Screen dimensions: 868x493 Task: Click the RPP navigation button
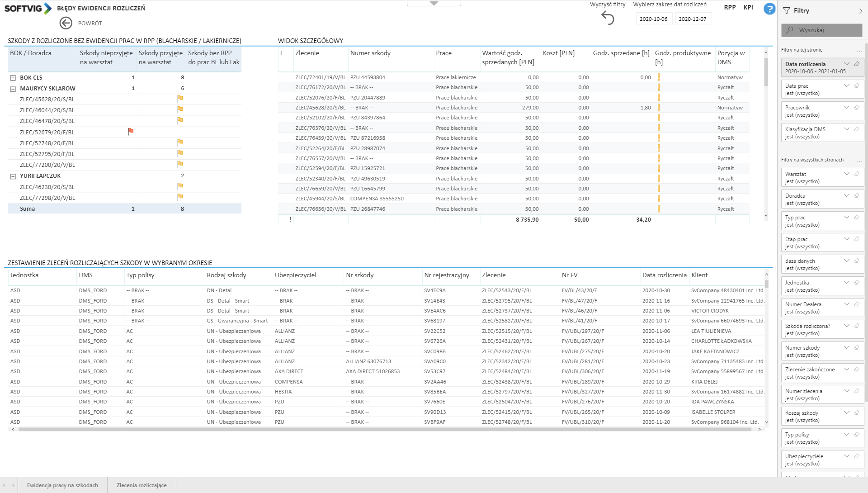(x=730, y=7)
